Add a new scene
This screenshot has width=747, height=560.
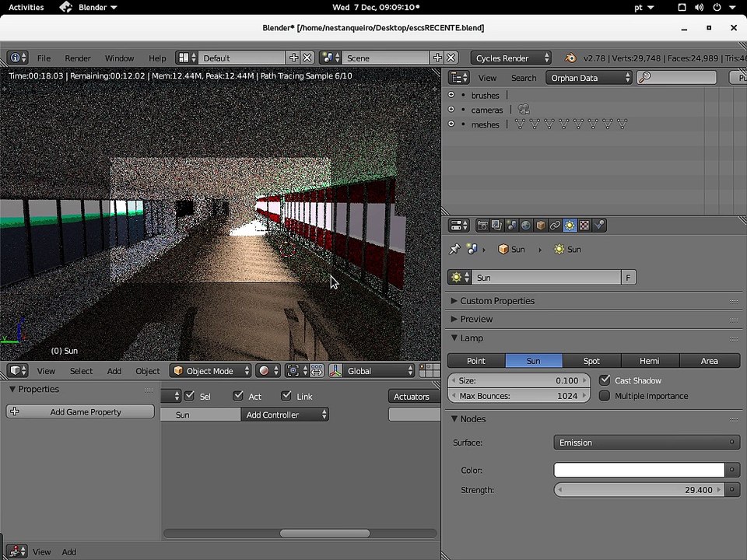437,58
